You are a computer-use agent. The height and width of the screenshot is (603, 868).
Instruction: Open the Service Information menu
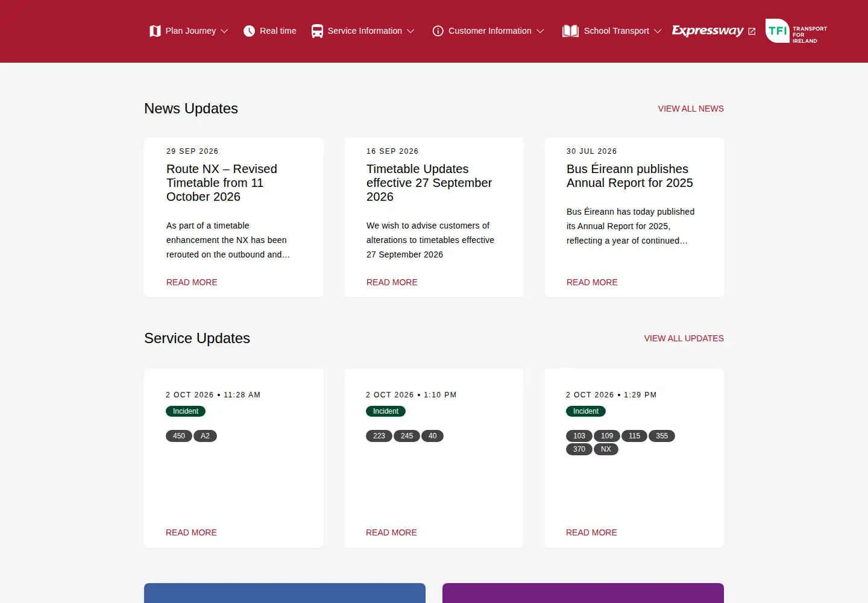point(363,31)
